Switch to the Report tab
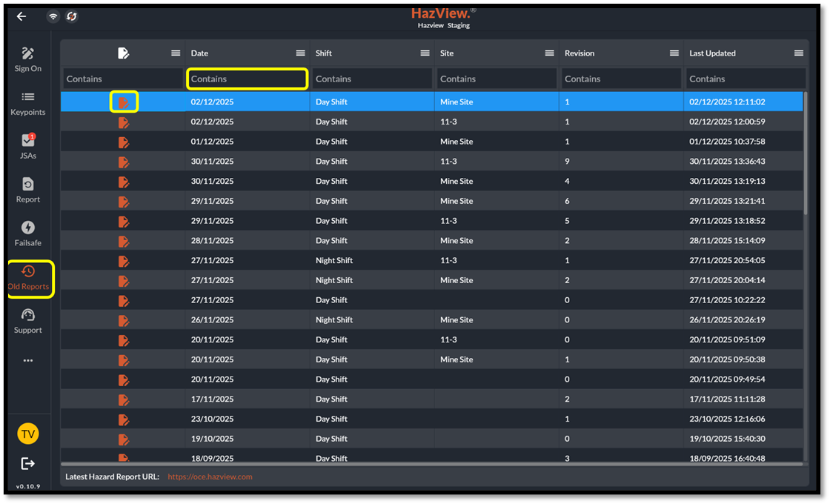The height and width of the screenshot is (504, 830). [x=28, y=190]
